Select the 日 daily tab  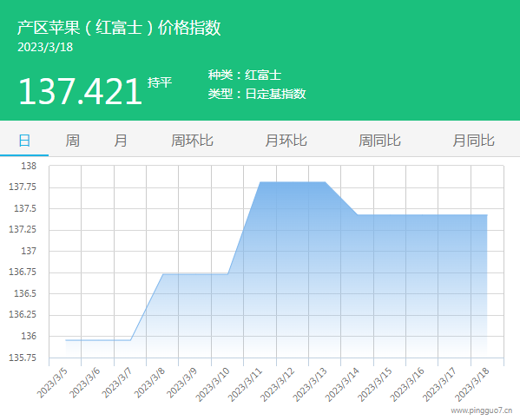pos(24,141)
